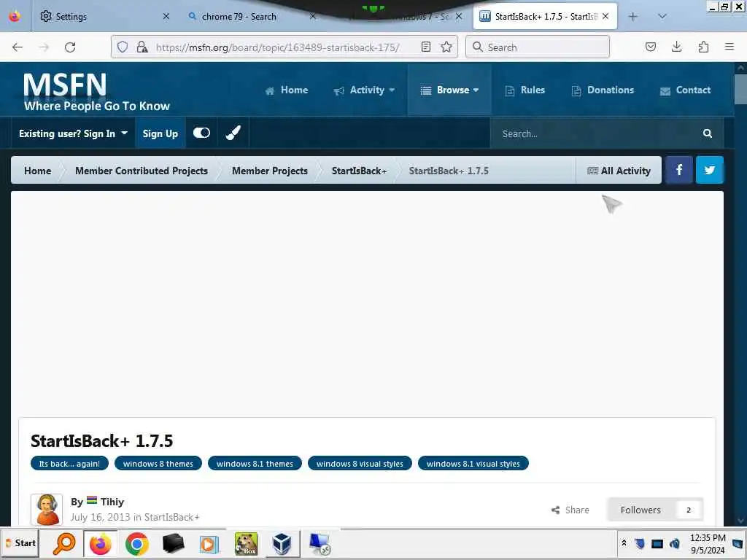Open the VirtualBox cube taskbar icon
Viewport: 747px width, 560px height.
click(282, 544)
